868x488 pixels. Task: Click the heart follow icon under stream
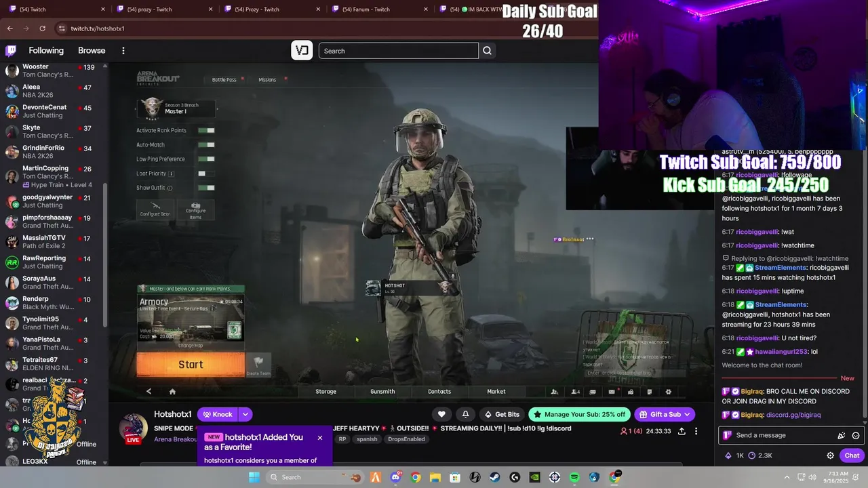(x=441, y=414)
